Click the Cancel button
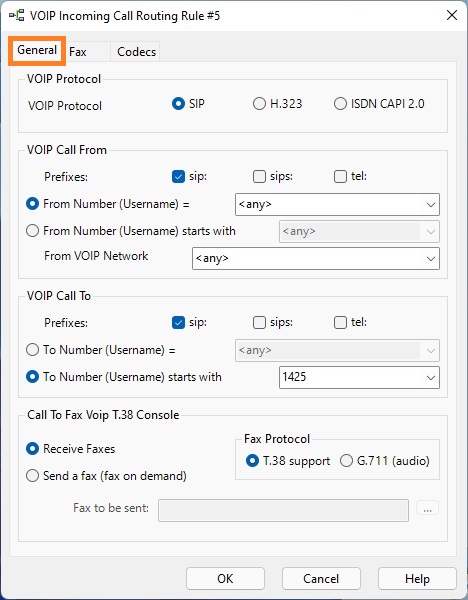Viewport: 468px width, 600px height. 321,578
